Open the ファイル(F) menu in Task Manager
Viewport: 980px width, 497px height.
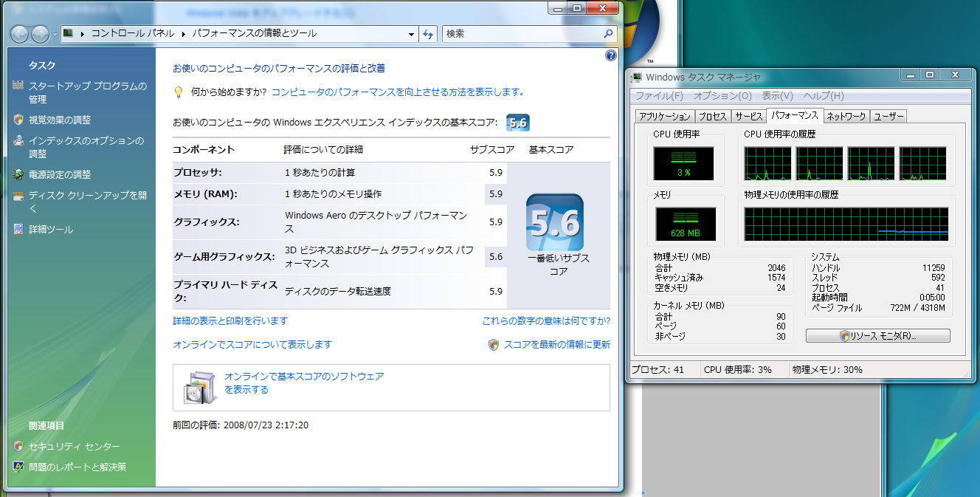[x=660, y=96]
